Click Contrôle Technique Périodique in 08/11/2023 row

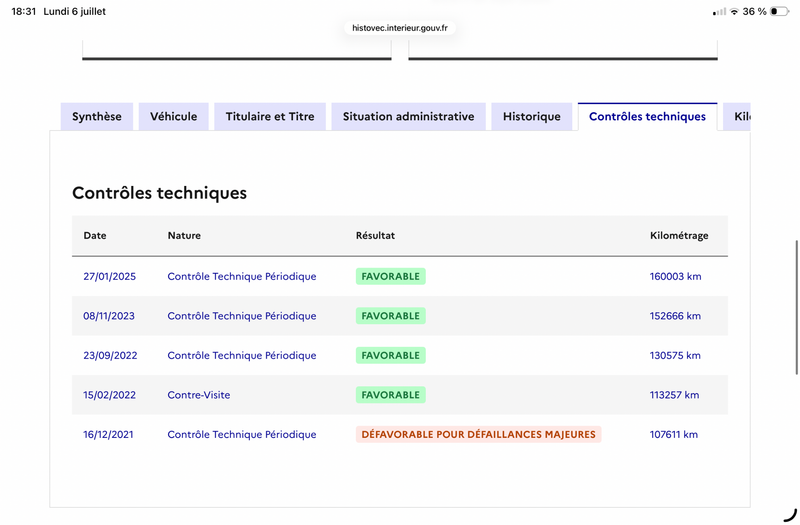(242, 316)
